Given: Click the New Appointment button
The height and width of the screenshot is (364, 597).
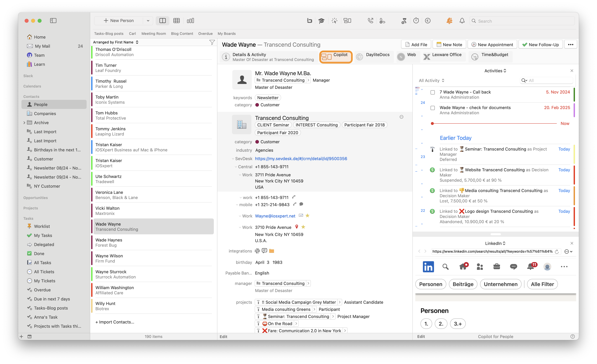Looking at the screenshot, I should pyautogui.click(x=492, y=45).
